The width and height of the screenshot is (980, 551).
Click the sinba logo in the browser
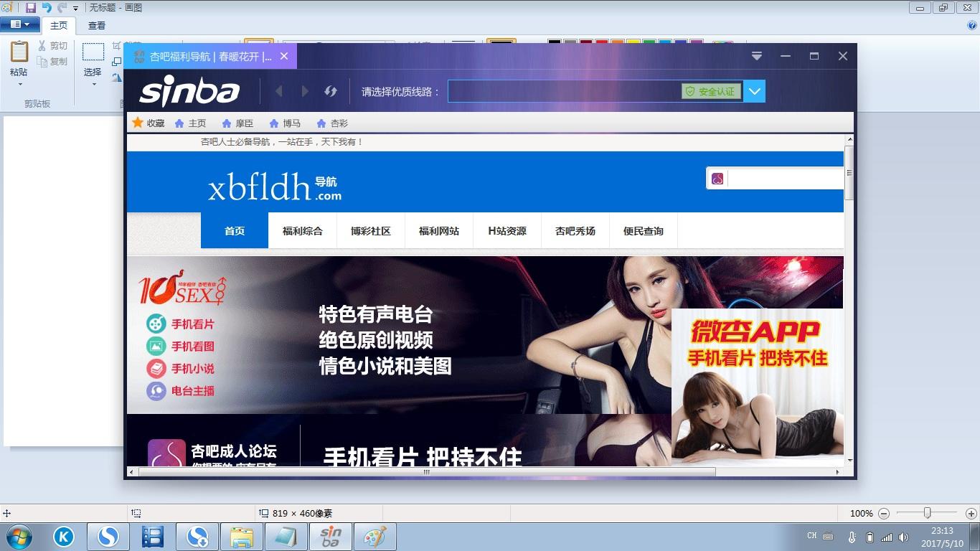tap(189, 91)
